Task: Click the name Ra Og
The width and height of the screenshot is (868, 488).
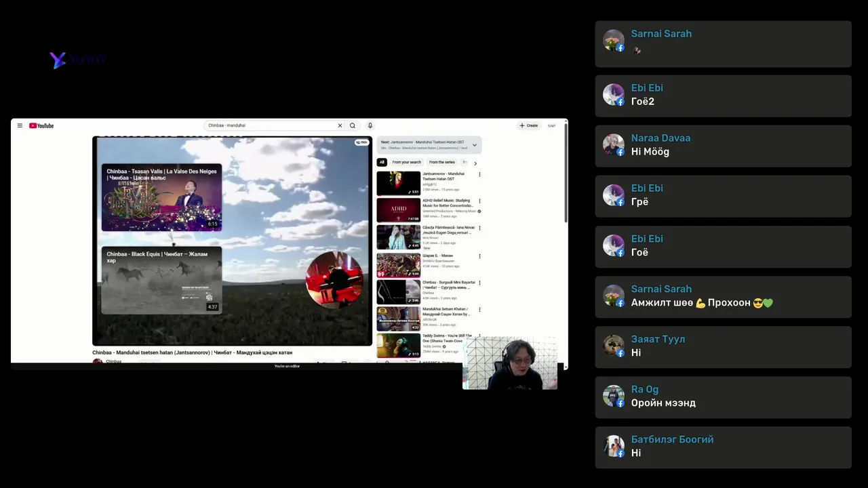Action: pos(645,389)
